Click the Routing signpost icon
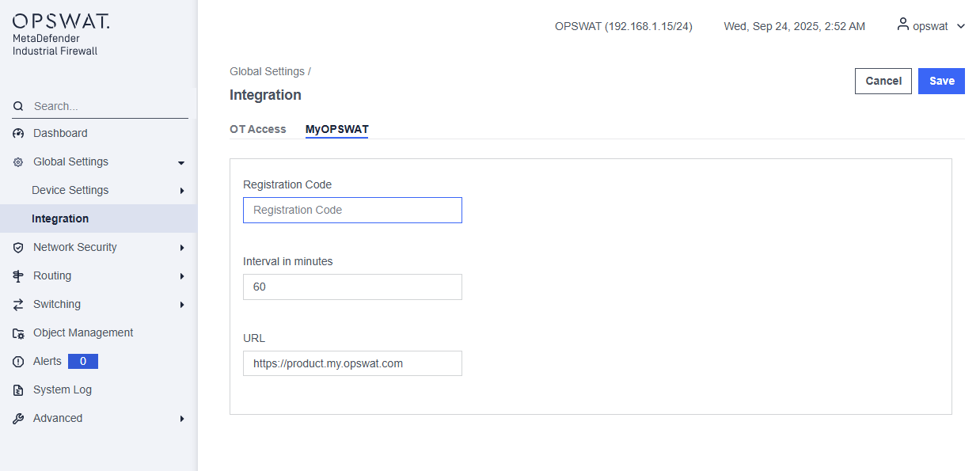 click(18, 276)
